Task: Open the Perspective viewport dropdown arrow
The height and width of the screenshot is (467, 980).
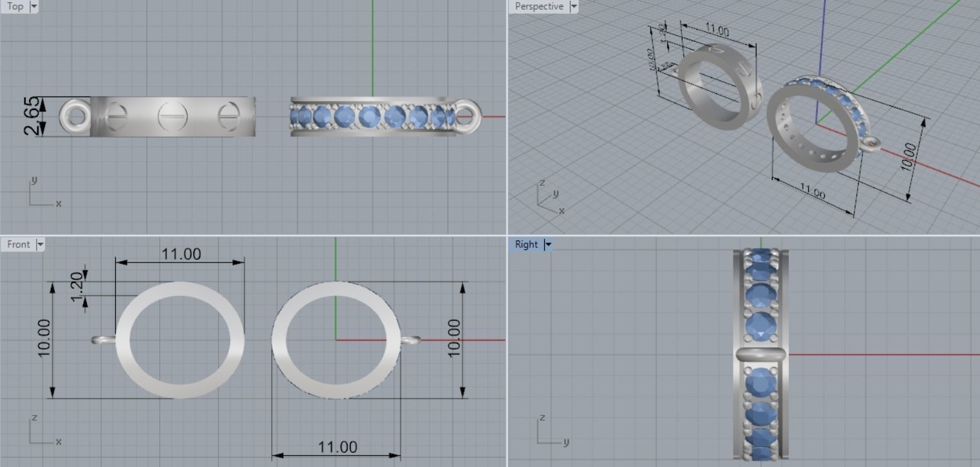Action: click(574, 6)
